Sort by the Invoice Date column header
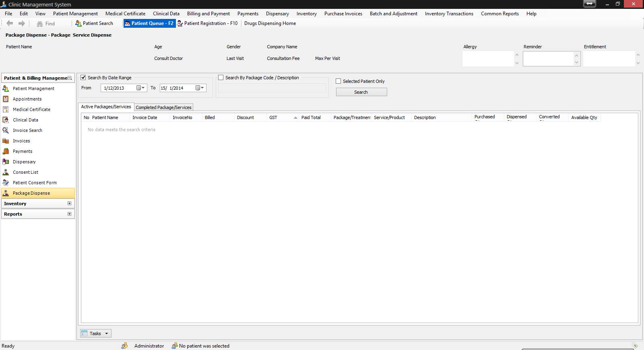Screen dimensions: 644x350 (x=150, y=117)
